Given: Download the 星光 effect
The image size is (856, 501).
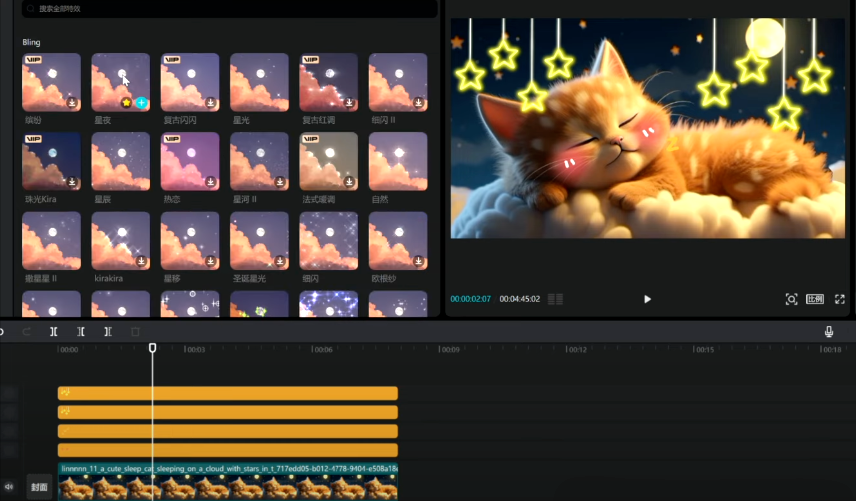Looking at the screenshot, I should click(x=280, y=103).
